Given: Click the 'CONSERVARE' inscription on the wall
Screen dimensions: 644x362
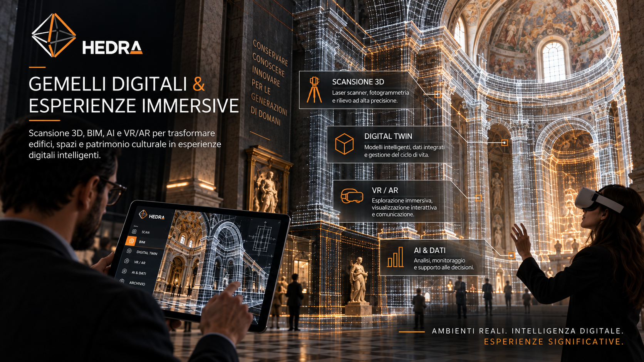Looking at the screenshot, I should (x=270, y=52).
